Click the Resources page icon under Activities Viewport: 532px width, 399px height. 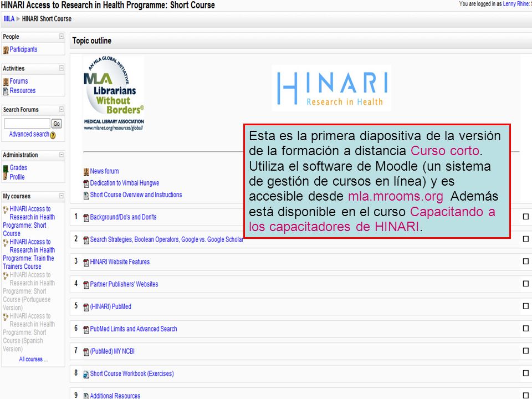[6, 91]
